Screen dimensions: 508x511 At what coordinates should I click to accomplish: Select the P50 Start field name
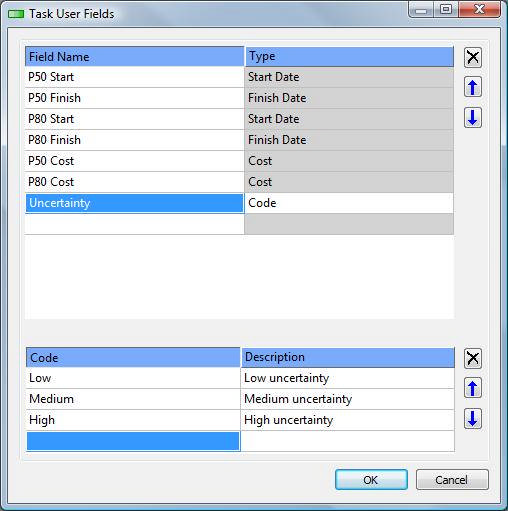[x=135, y=77]
